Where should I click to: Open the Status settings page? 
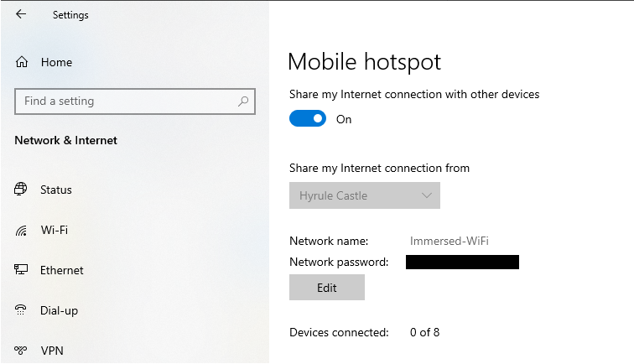pyautogui.click(x=56, y=190)
